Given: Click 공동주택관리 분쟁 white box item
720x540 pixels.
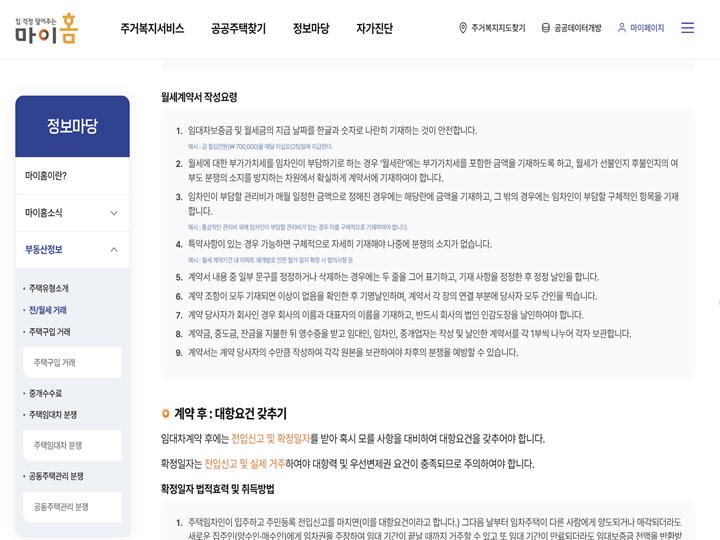Looking at the screenshot, I should pos(73,507).
